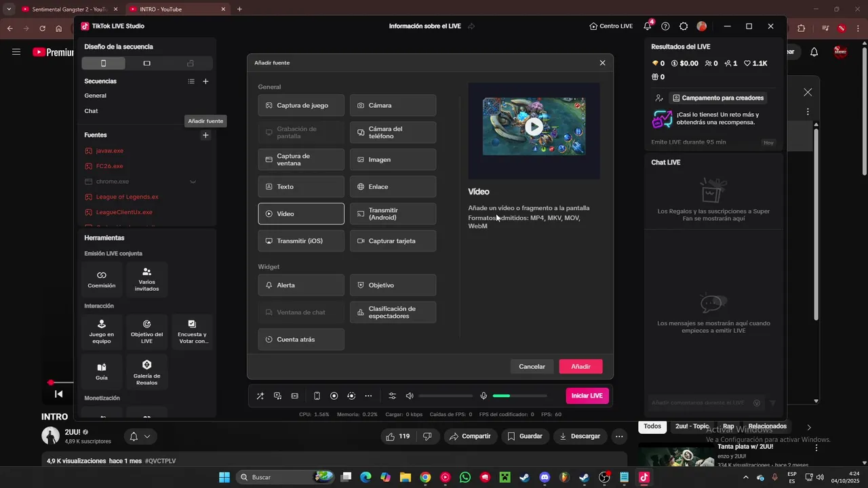Click the magic wand effects icon
This screenshot has height=488, width=868.
(260, 396)
